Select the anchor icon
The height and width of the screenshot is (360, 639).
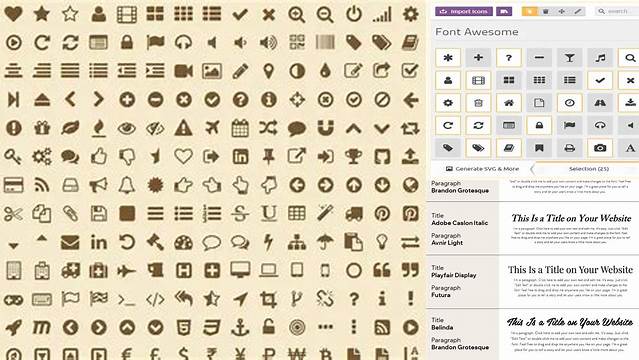[240, 327]
